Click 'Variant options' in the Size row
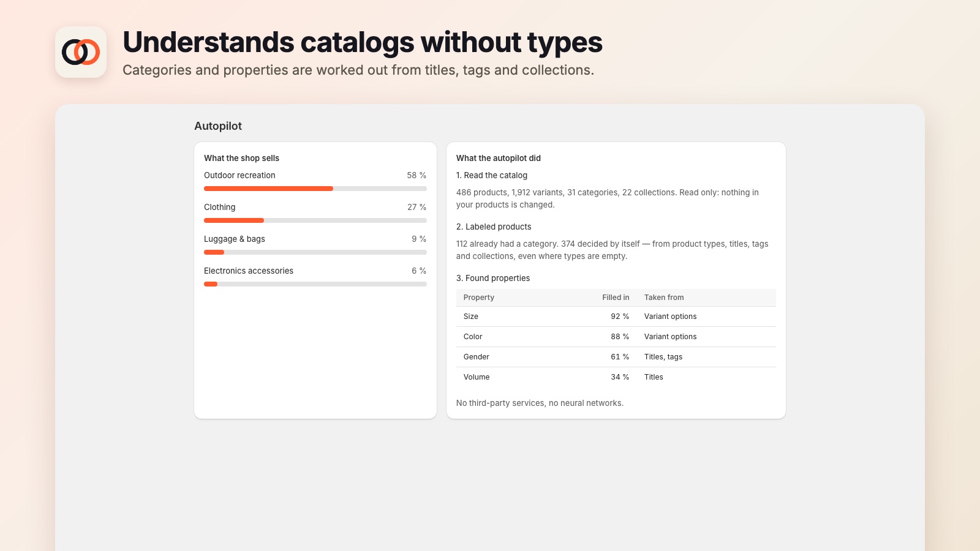The image size is (980, 551). point(671,317)
